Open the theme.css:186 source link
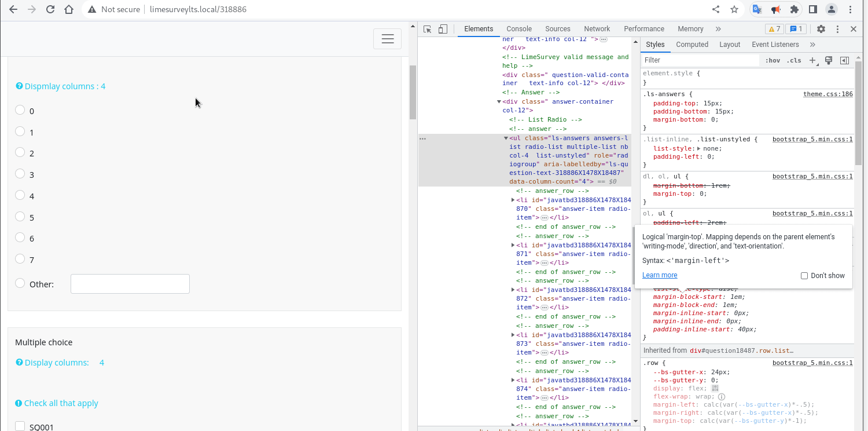The height and width of the screenshot is (431, 868). [x=827, y=94]
